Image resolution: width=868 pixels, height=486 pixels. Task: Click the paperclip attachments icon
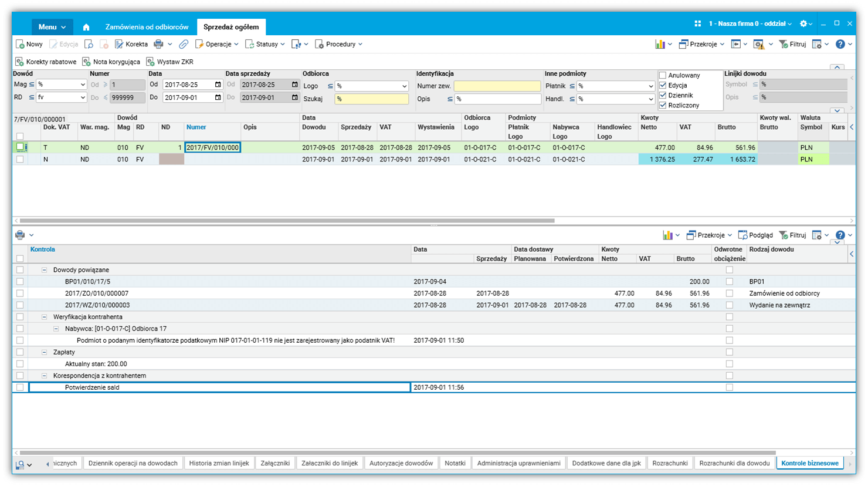184,44
